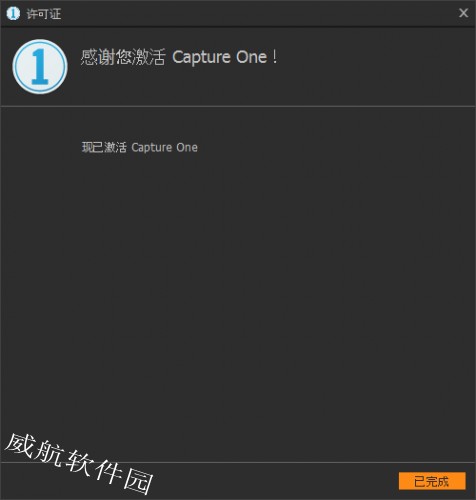Click the 激活 characters in the body message
476x500 pixels.
115,147
